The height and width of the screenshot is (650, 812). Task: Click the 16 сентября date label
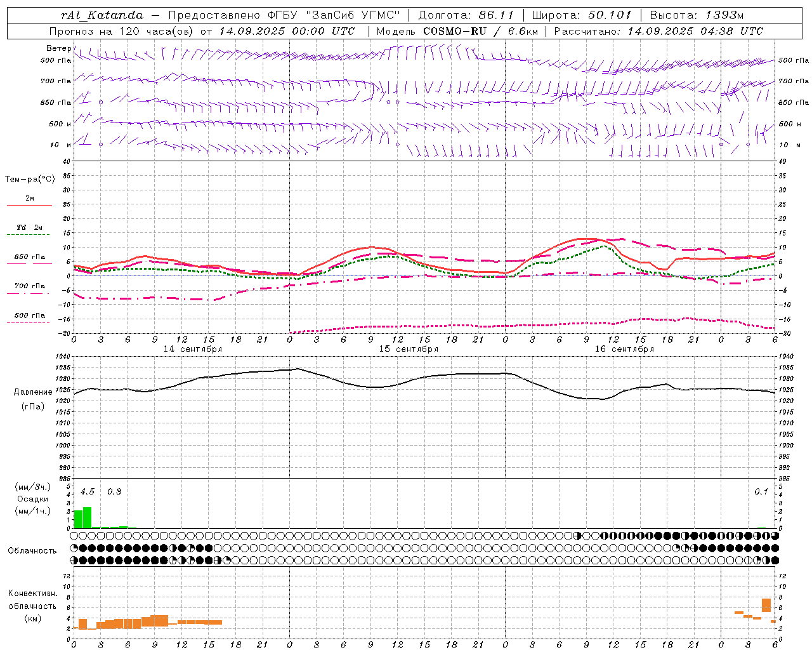coord(624,349)
